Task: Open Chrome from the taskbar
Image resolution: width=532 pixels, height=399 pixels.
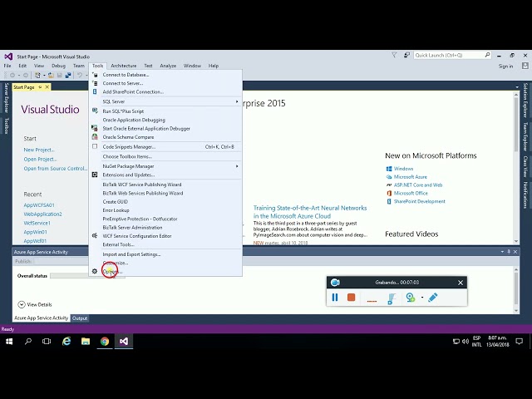Action: [x=105, y=341]
